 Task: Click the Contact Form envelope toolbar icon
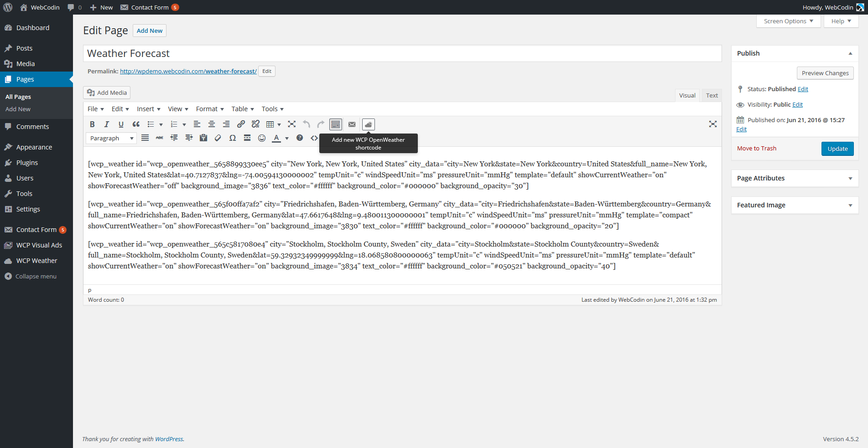pyautogui.click(x=352, y=124)
